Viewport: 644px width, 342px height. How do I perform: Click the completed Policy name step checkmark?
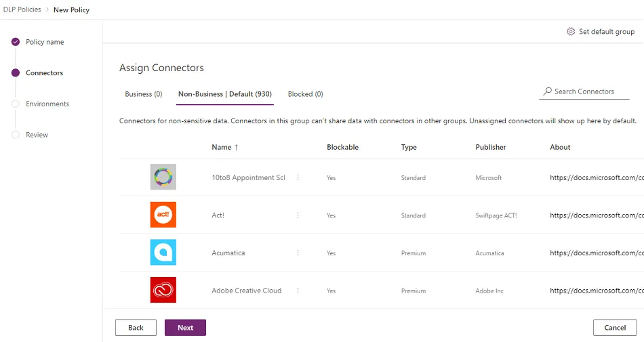(x=16, y=42)
